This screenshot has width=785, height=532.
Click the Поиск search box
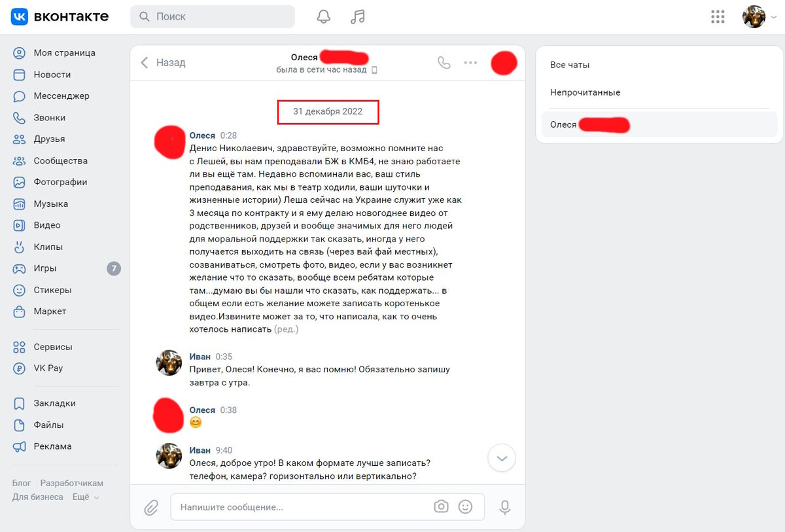[x=213, y=17]
